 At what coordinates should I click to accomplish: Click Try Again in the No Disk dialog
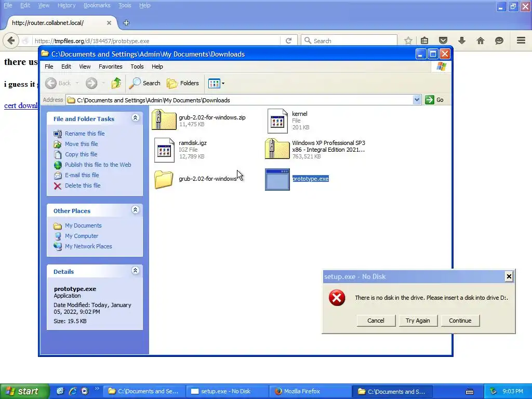click(418, 321)
